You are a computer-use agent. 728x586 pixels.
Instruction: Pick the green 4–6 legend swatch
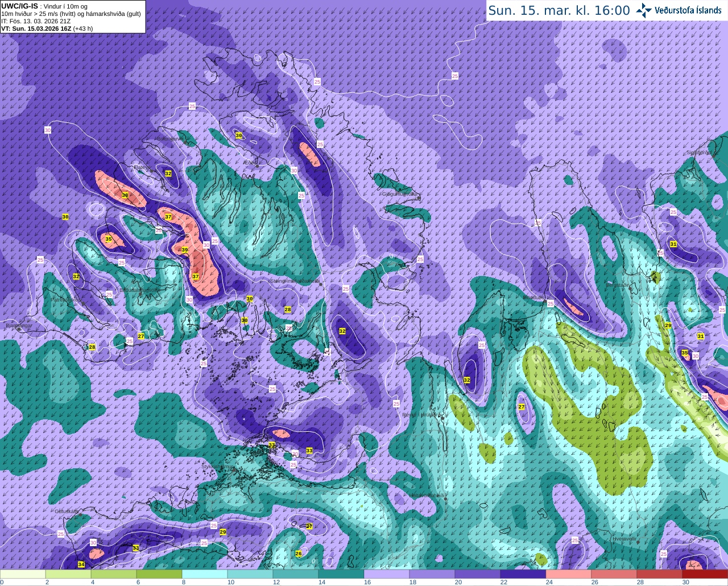point(114,574)
